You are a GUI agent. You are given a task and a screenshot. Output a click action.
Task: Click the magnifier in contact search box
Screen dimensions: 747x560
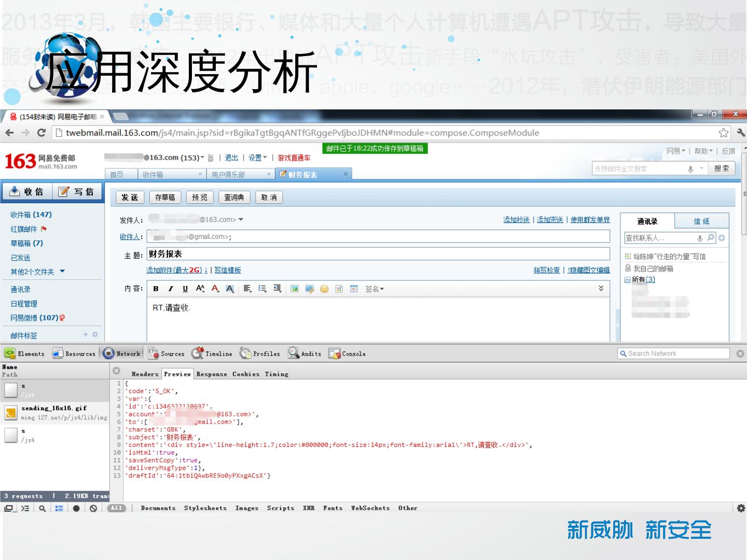[x=711, y=237]
